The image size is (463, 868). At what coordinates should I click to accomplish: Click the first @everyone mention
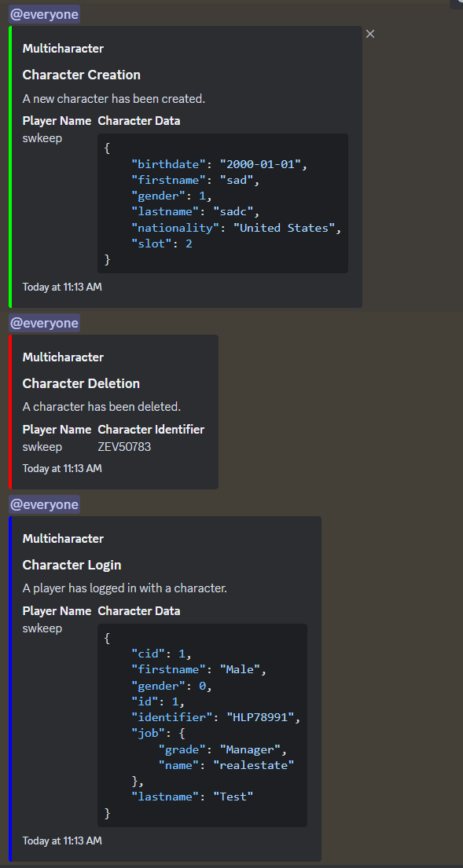44,14
